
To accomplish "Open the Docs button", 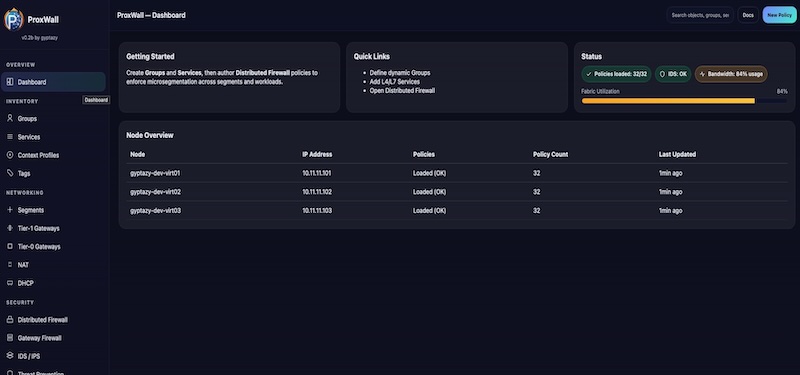I will tap(748, 15).
